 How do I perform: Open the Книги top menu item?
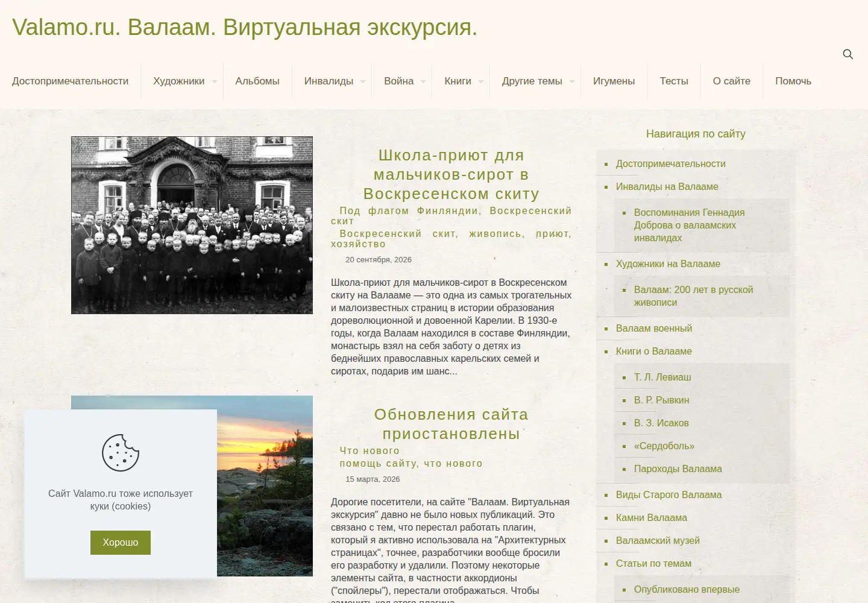coord(458,81)
